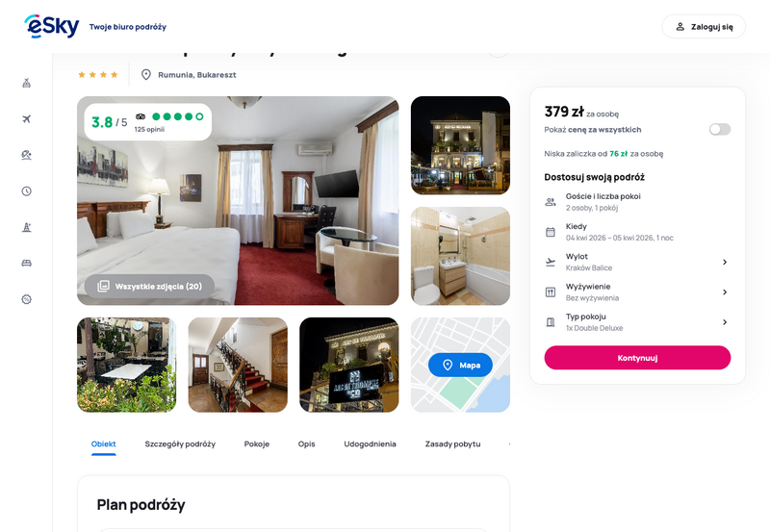Image resolution: width=770 pixels, height=532 pixels.
Task: Expand the Wylot Kraków Balice option
Action: pyautogui.click(x=637, y=262)
